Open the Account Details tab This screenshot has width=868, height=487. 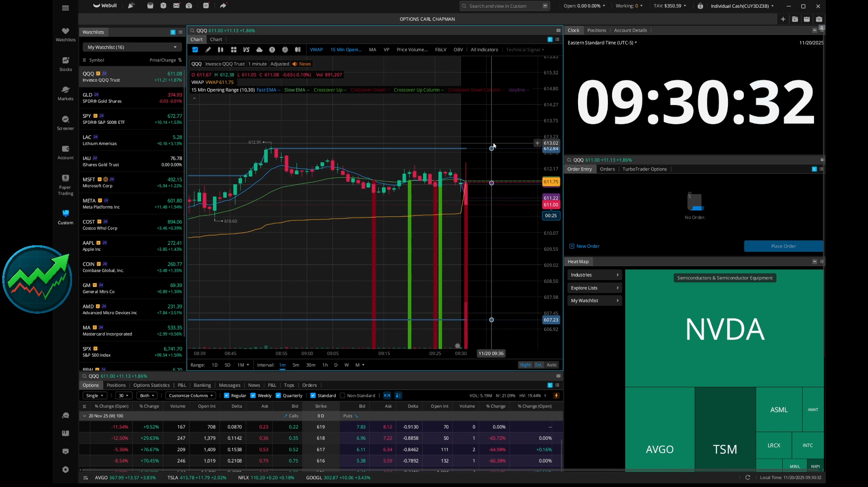click(630, 30)
